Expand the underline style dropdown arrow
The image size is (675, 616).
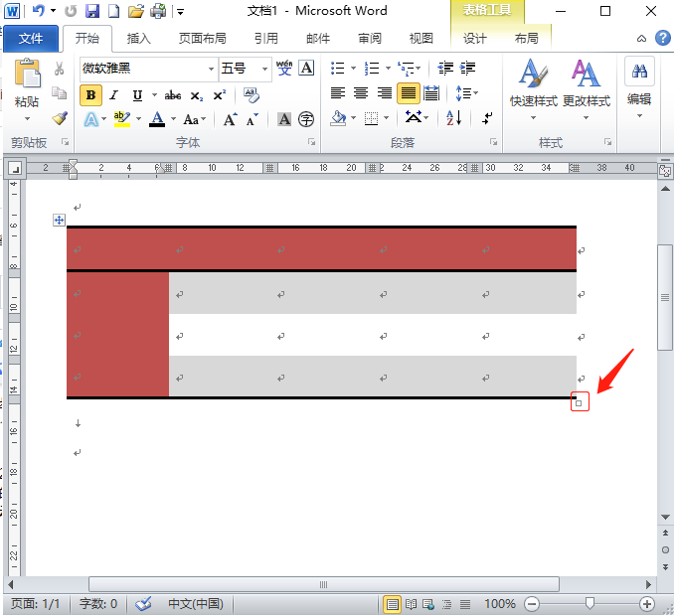tap(154, 95)
